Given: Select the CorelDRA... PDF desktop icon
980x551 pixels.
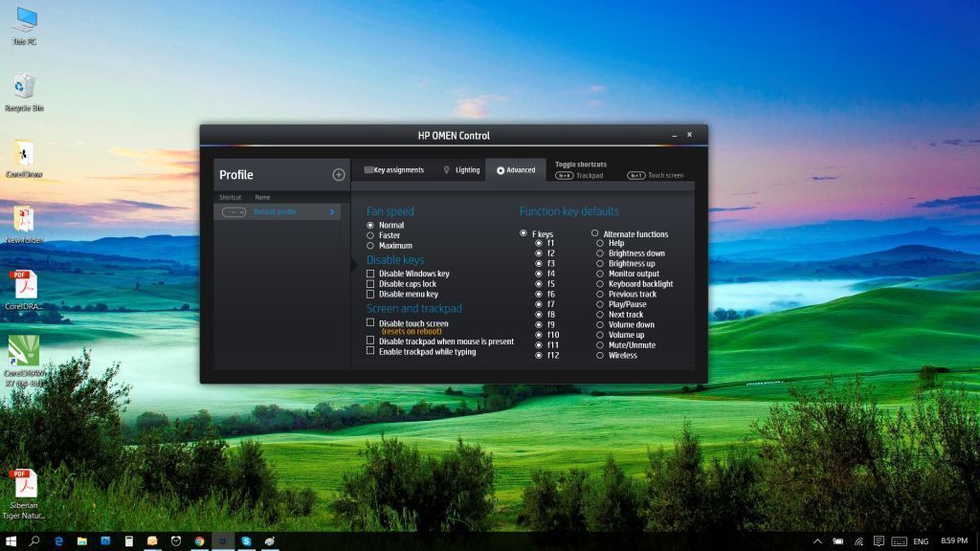Looking at the screenshot, I should [x=24, y=291].
